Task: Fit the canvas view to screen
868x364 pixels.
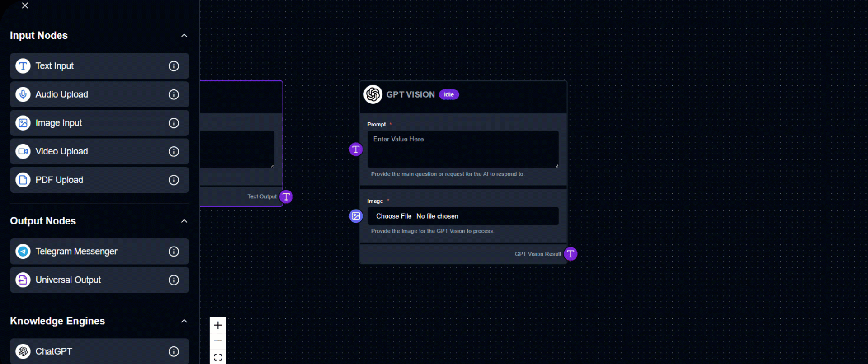Action: click(218, 357)
